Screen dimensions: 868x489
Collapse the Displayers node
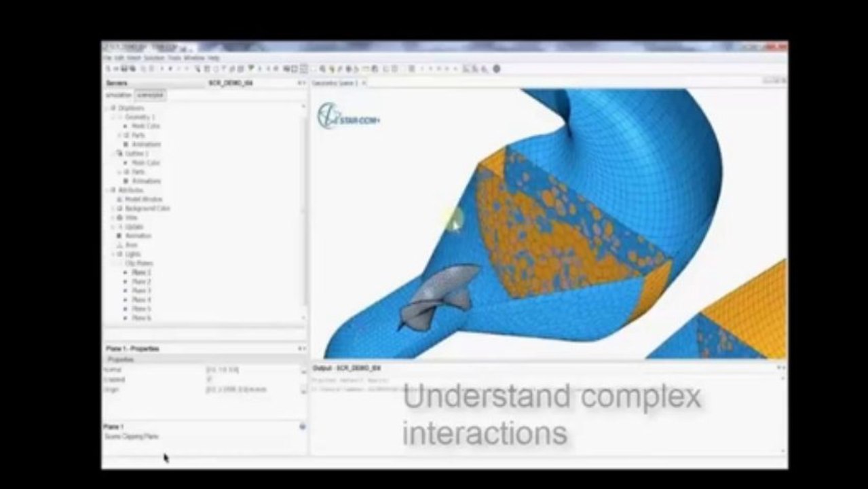tap(107, 108)
